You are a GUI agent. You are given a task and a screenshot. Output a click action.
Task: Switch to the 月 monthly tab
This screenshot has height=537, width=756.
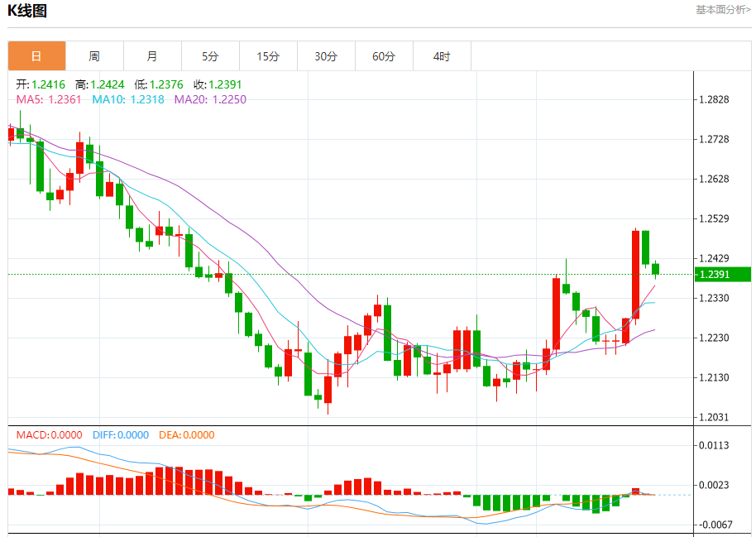[152, 56]
